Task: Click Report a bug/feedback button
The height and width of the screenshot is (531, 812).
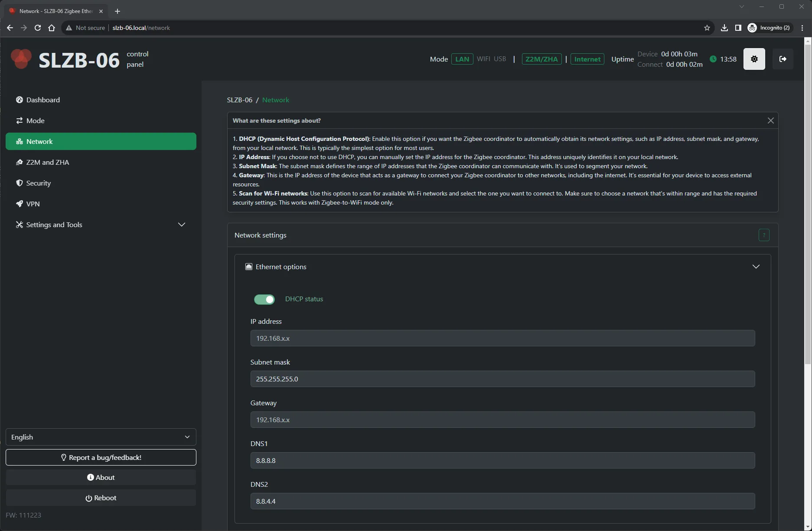Action: [x=101, y=457]
